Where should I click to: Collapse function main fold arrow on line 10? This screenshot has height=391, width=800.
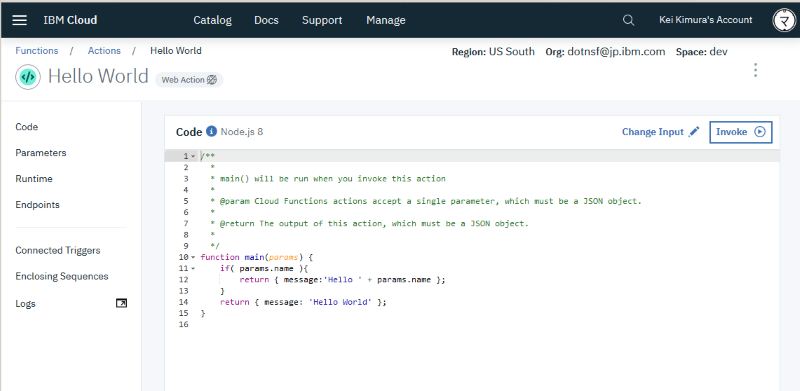point(193,257)
